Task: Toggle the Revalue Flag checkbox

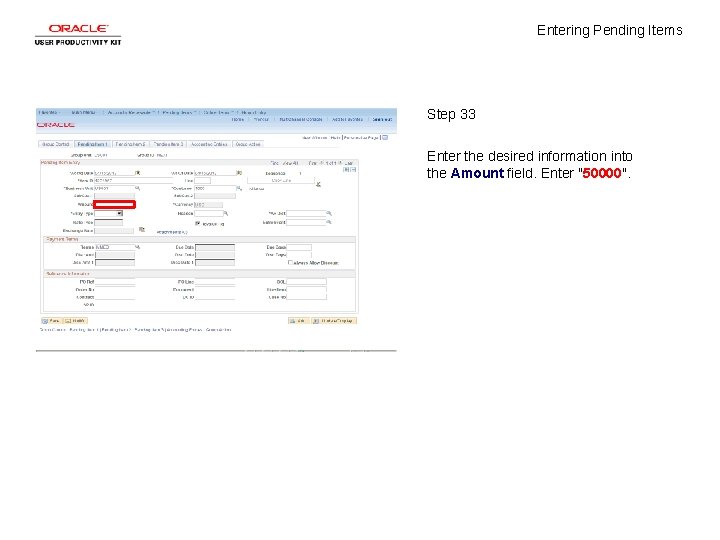Action: (197, 224)
